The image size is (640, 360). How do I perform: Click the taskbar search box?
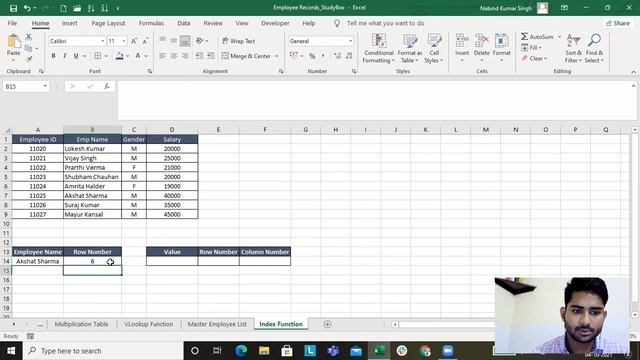102,351
